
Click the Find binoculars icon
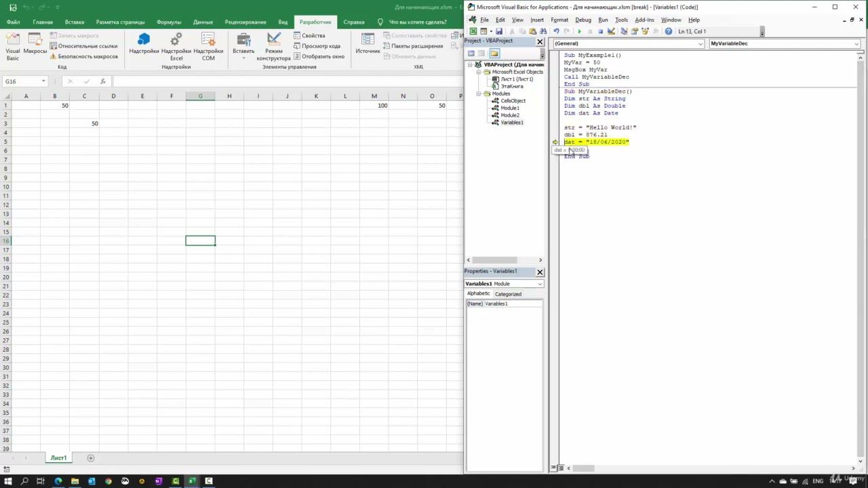[x=543, y=31]
